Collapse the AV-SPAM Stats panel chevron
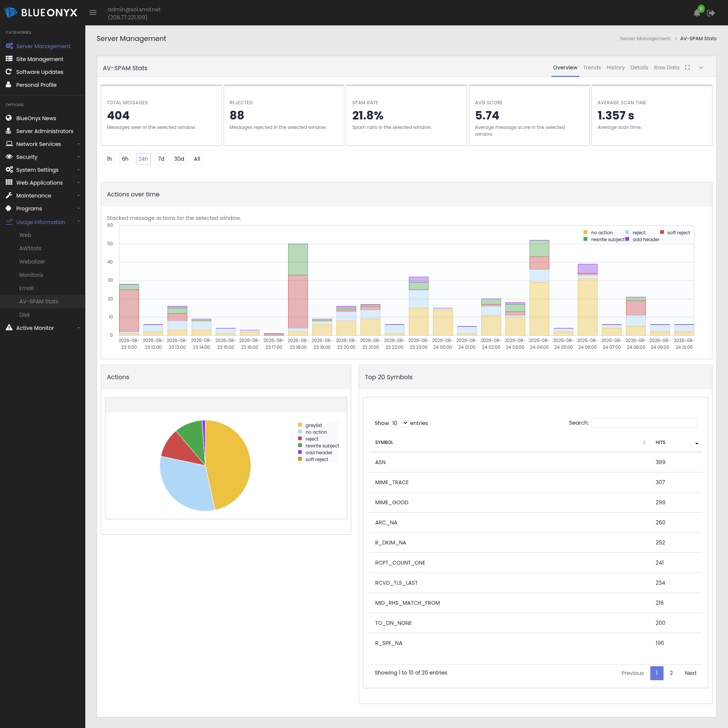The image size is (728, 728). point(701,68)
